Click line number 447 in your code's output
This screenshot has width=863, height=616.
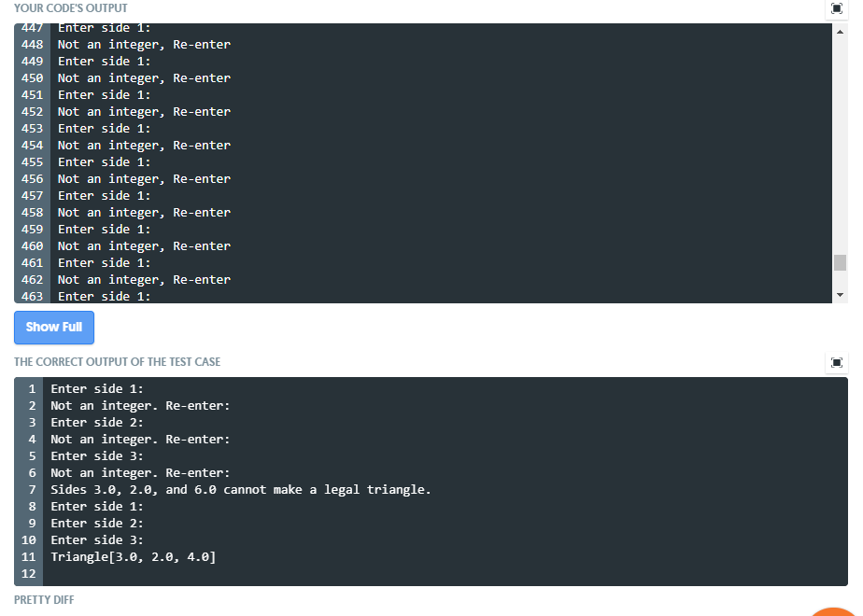(x=32, y=27)
